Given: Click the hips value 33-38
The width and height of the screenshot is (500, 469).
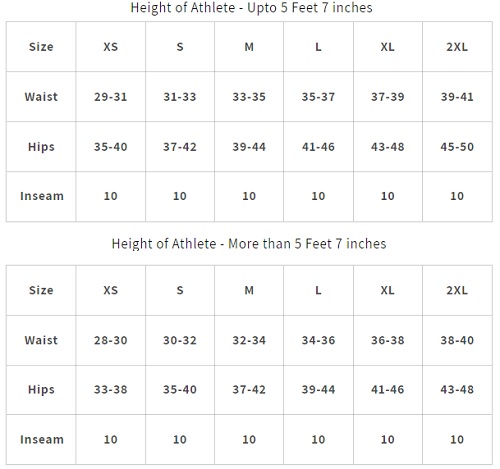Looking at the screenshot, I should 111,389.
